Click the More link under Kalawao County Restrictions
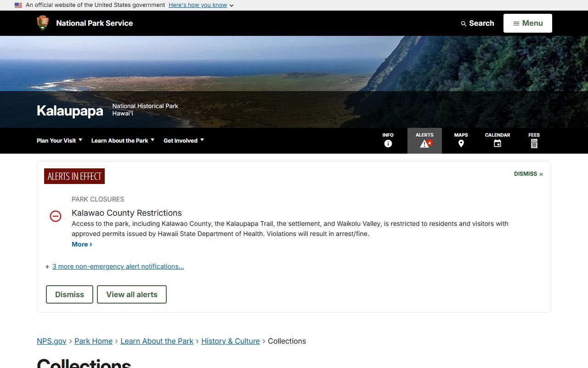The height and width of the screenshot is (368, 588). 82,244
